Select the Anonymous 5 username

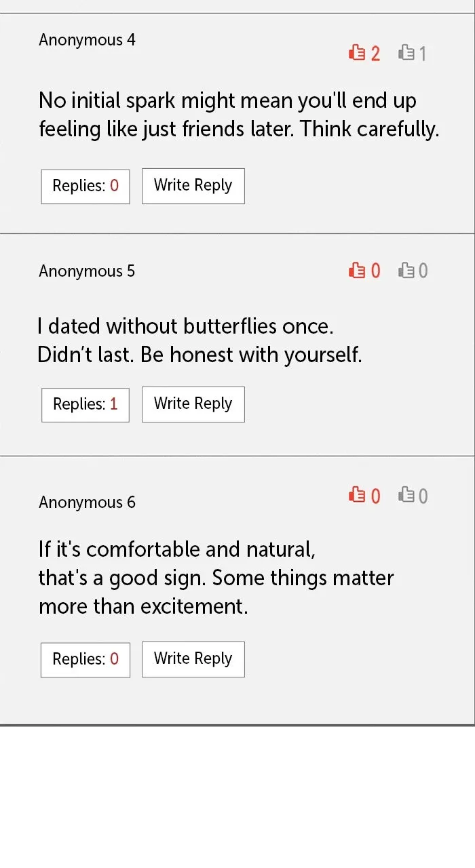[87, 271]
